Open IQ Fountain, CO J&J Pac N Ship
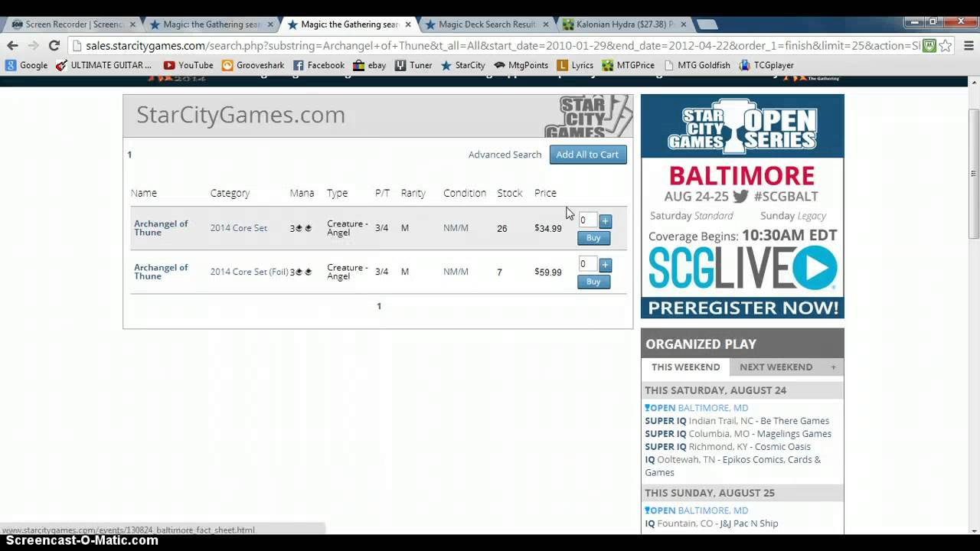The image size is (980, 551). (711, 523)
